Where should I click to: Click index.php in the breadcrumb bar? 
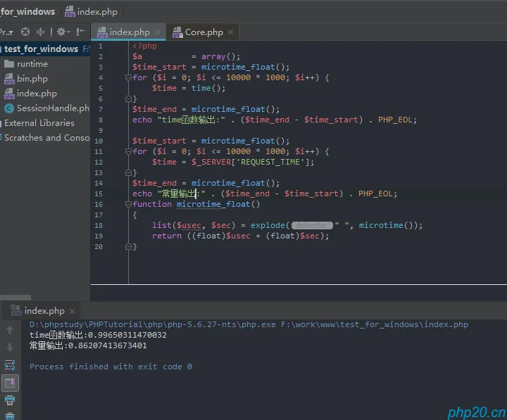coord(96,11)
